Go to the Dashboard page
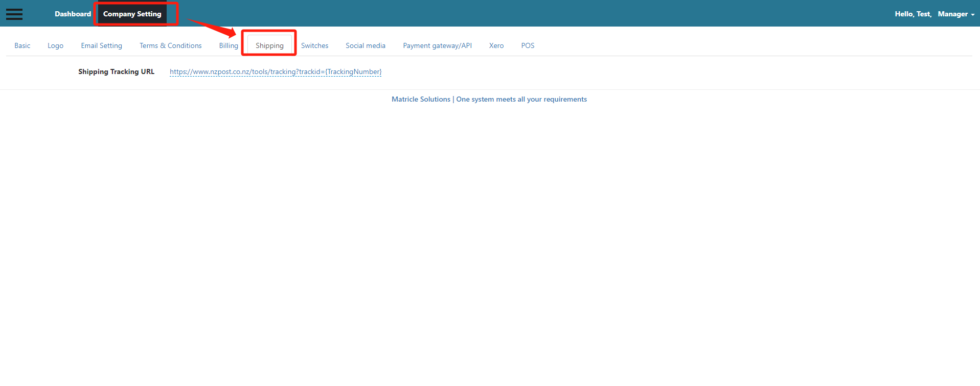 coord(73,14)
